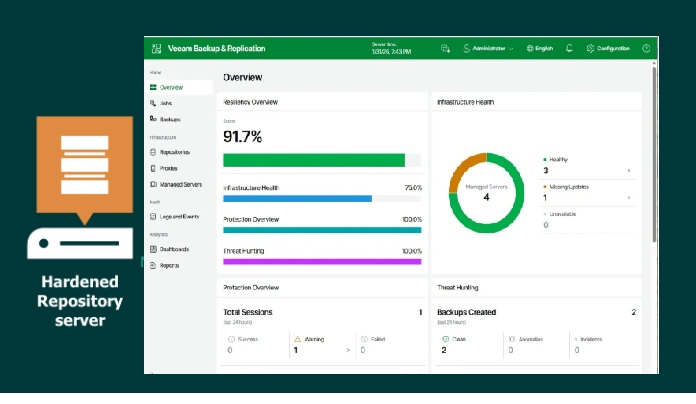Image resolution: width=696 pixels, height=404 pixels.
Task: Click the Repositories sidebar icon
Action: tap(152, 152)
